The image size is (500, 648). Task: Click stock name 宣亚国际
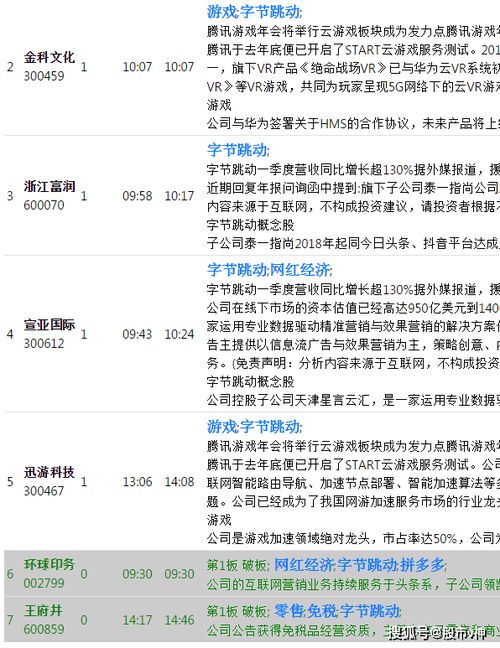tap(49, 325)
